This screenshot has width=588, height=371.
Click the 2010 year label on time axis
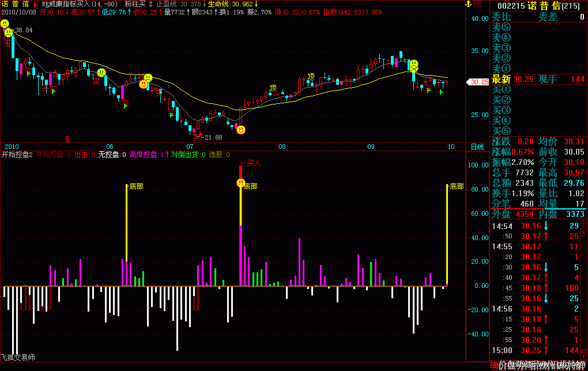[12, 147]
